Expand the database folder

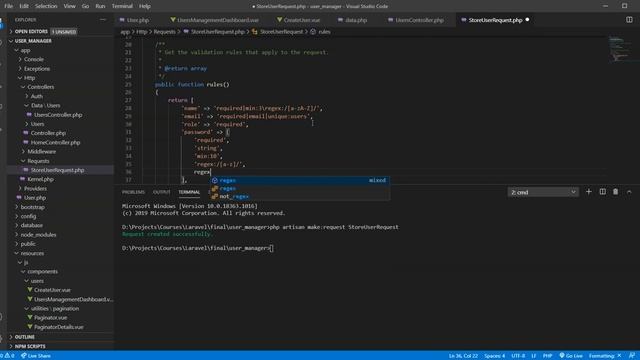(60, 225)
